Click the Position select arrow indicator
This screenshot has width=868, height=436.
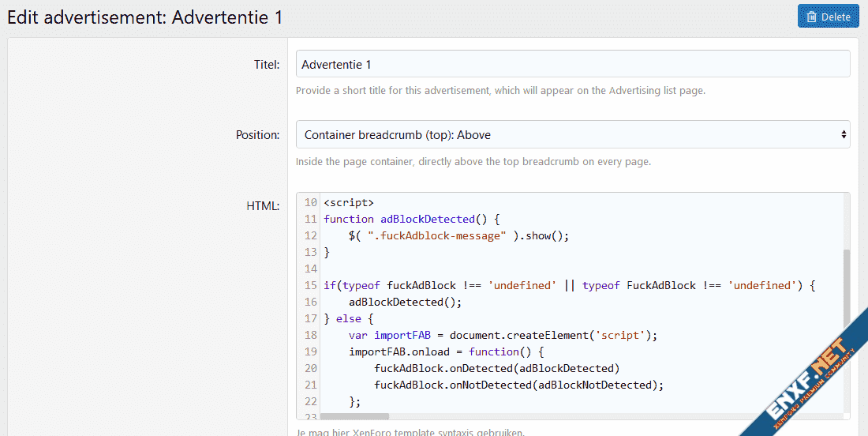tap(844, 135)
